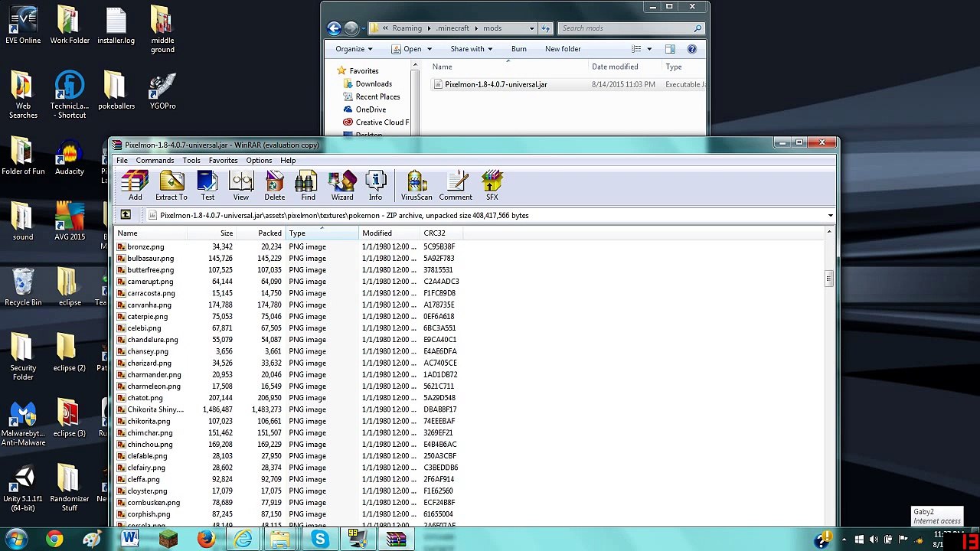Click the Delete toolbar icon
Screen dimensions: 980x551
click(x=274, y=186)
